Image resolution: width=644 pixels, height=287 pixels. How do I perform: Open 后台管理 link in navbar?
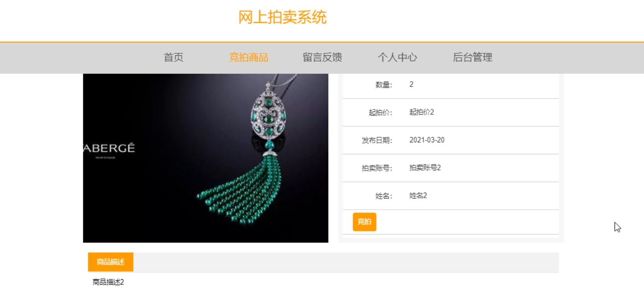coord(473,58)
